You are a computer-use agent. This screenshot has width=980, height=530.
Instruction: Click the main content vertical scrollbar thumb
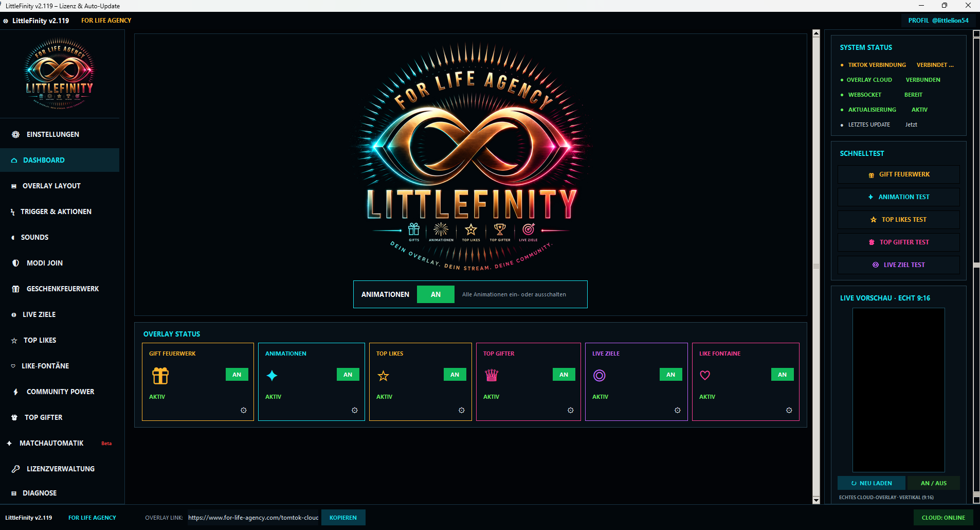[816, 267]
